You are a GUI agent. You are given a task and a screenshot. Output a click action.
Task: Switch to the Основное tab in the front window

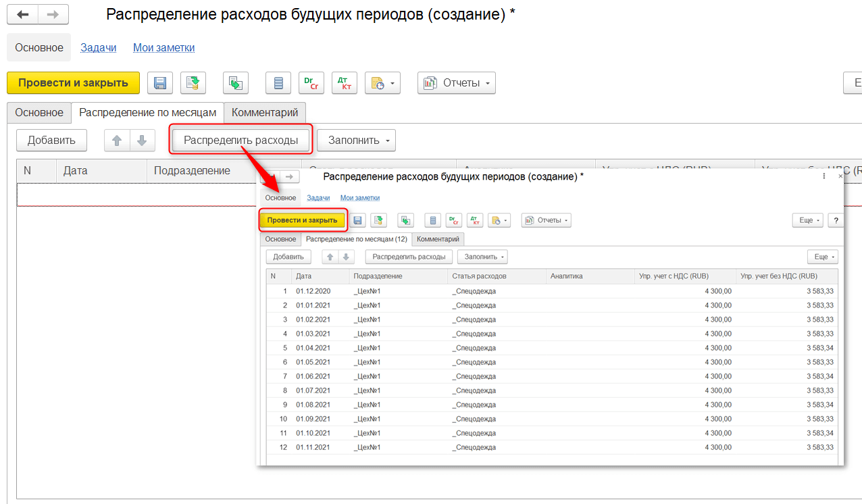(280, 239)
